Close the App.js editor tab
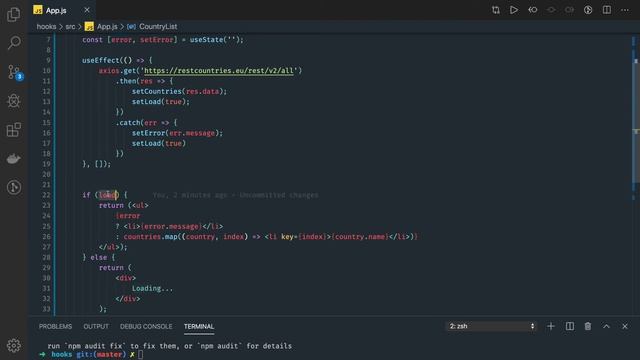The width and height of the screenshot is (640, 360). click(x=87, y=10)
